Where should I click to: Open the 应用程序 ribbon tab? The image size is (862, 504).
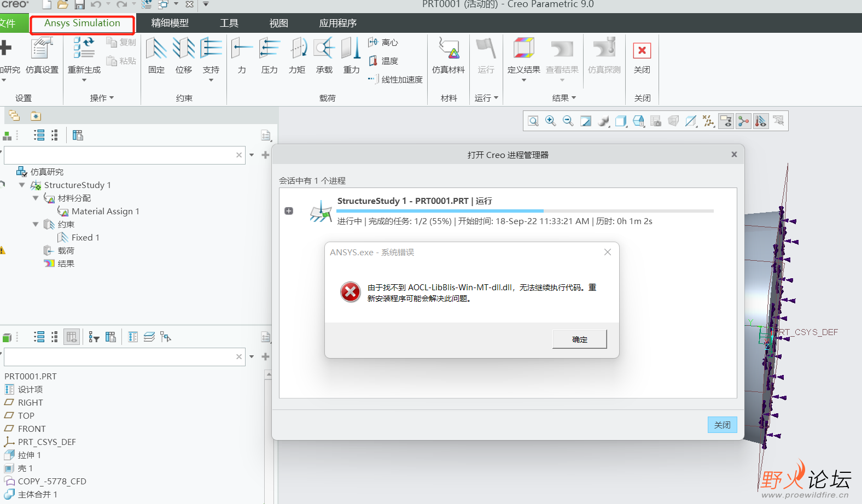coord(338,24)
